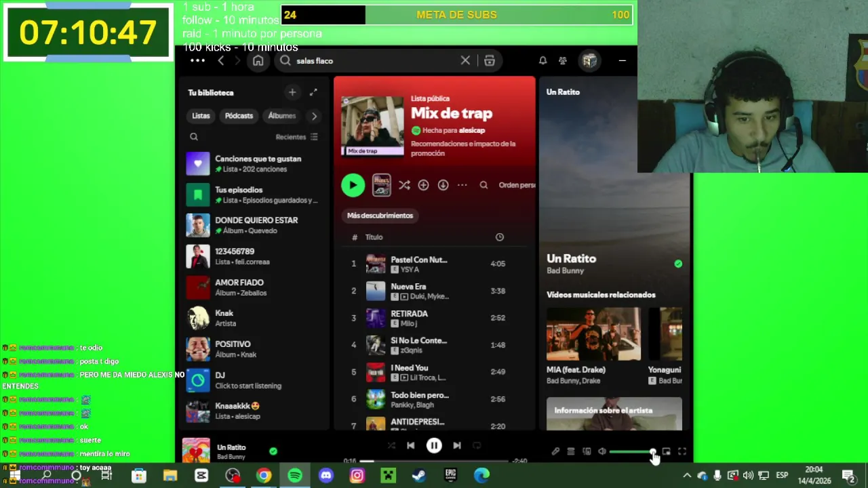Select the Todo bien pero track
Image resolution: width=868 pixels, height=488 pixels.
click(x=434, y=399)
